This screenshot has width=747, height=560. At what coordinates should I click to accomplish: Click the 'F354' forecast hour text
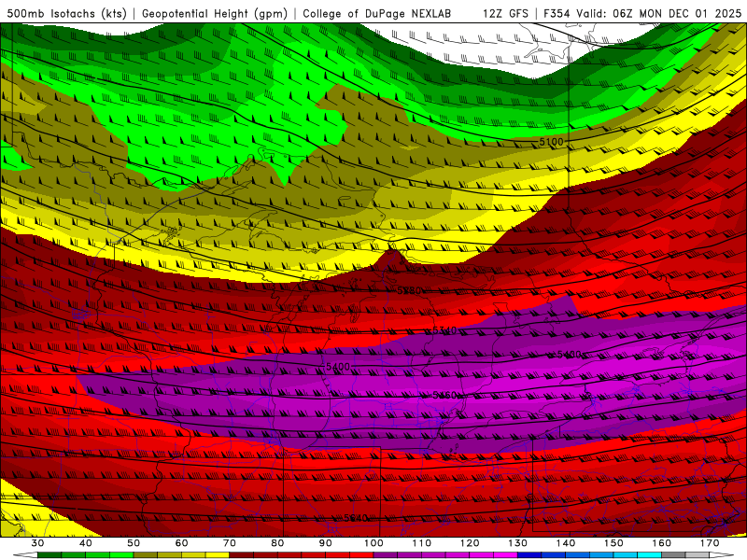click(x=557, y=13)
